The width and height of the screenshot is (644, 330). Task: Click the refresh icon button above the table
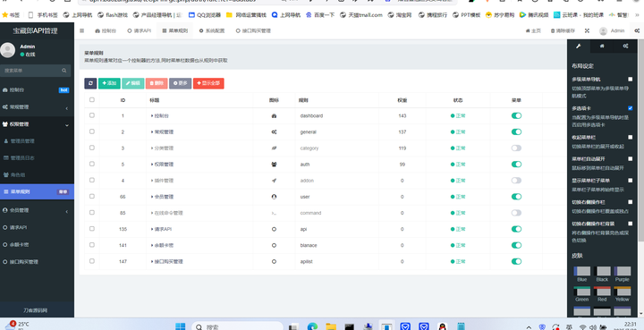click(90, 83)
